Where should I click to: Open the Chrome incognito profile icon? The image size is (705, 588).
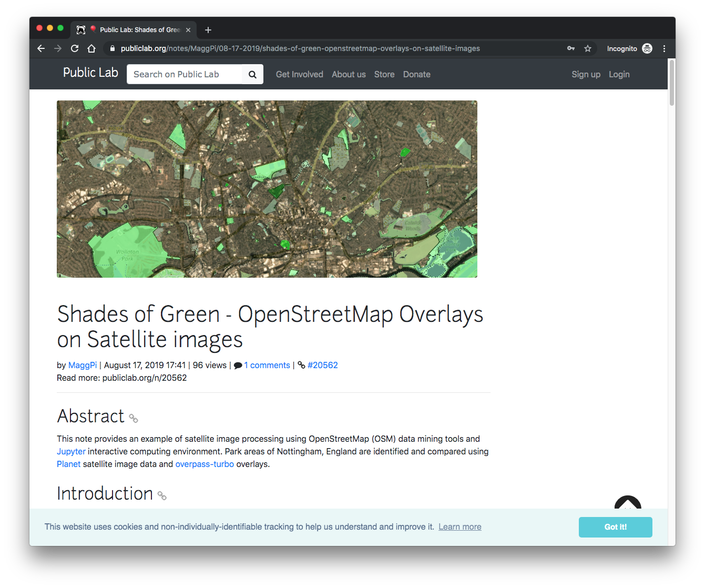(647, 48)
